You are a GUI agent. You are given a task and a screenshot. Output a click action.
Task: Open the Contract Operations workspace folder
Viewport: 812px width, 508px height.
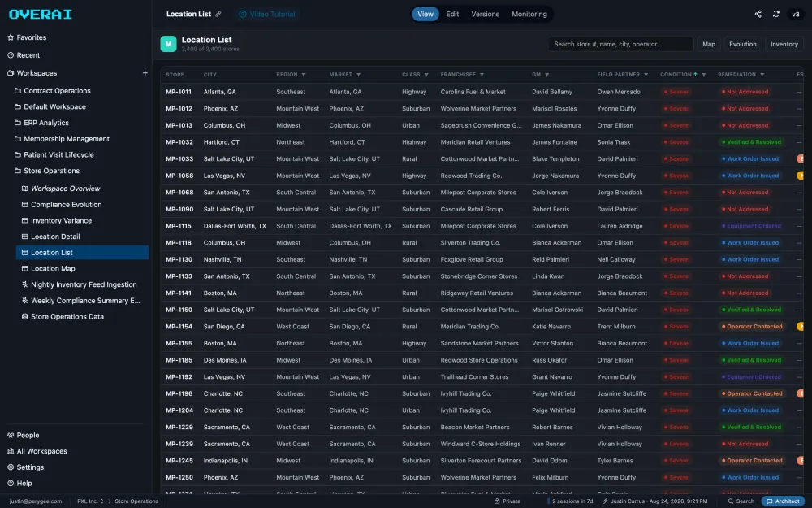52,91
